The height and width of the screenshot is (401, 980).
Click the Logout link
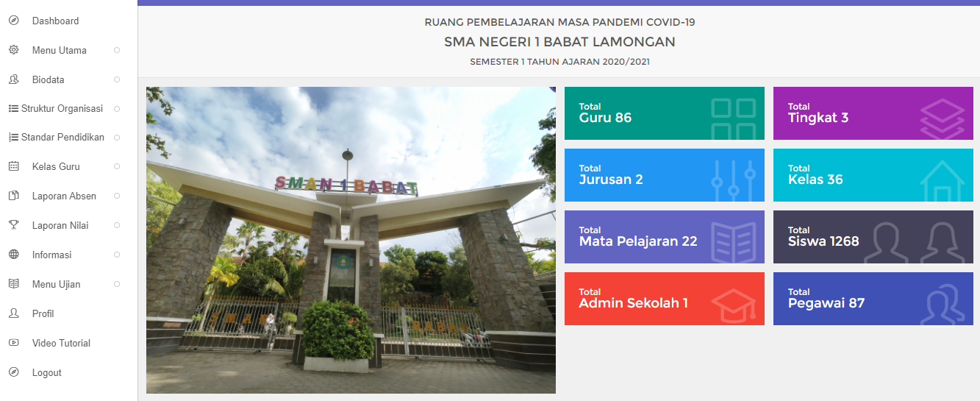point(47,373)
